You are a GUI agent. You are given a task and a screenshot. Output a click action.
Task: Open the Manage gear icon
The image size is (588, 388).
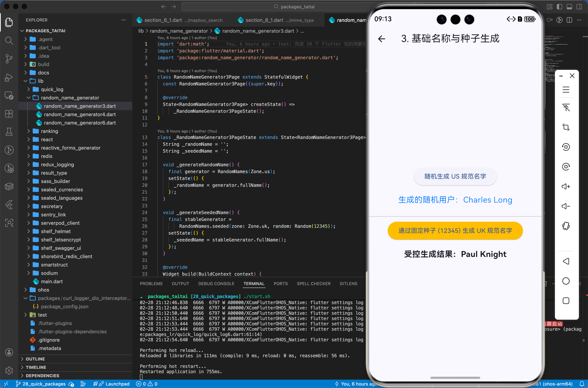coord(9,370)
